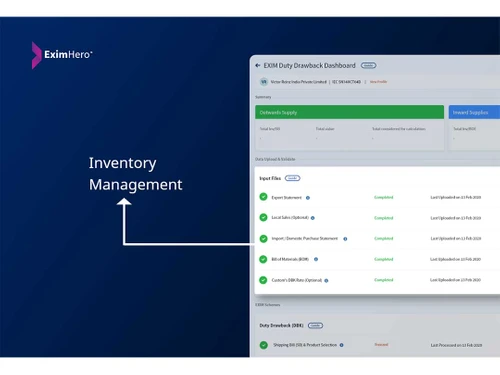
Task: Open info icon next to Import/Domestic Purchase Statement
Action: coord(345,239)
